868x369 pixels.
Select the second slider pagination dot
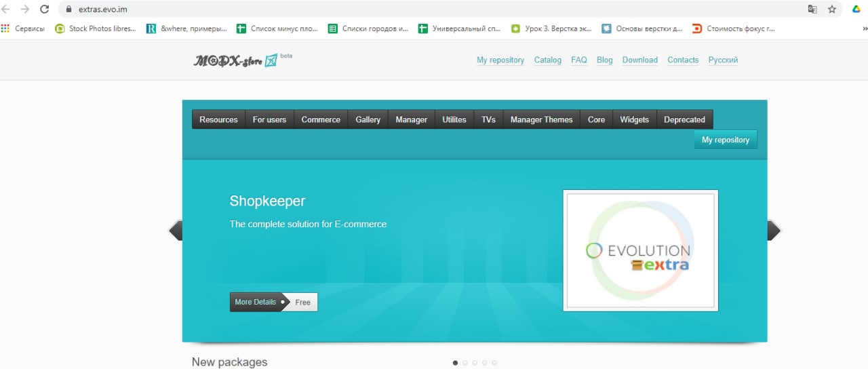click(465, 363)
